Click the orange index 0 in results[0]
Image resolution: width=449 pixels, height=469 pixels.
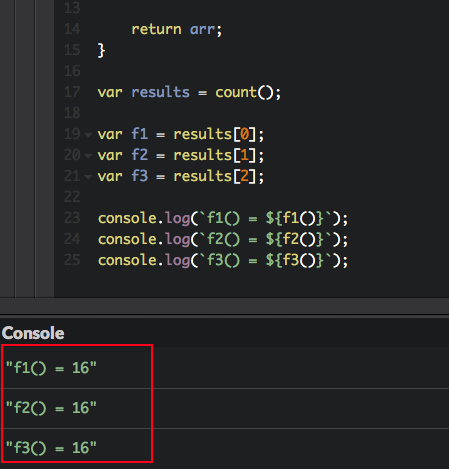[x=244, y=134]
